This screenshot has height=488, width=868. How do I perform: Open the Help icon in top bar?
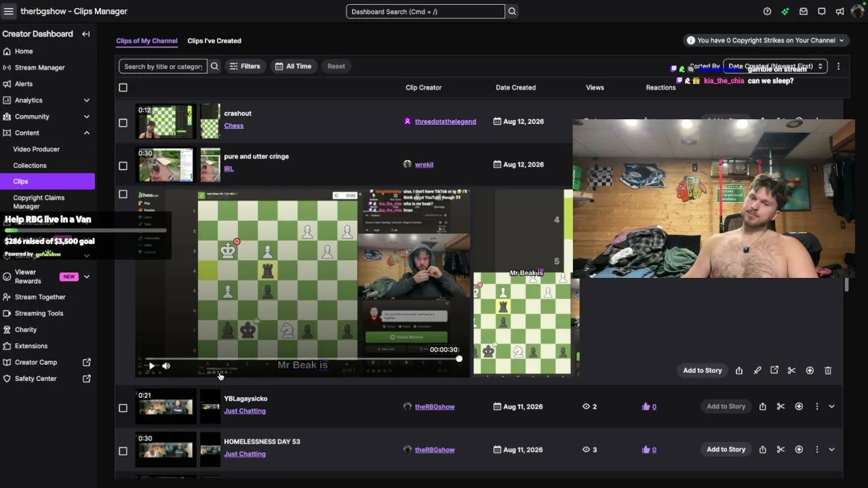(767, 12)
